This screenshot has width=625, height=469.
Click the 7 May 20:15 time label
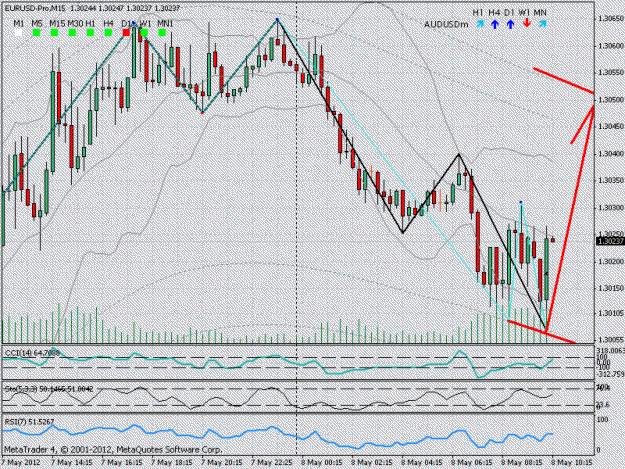pos(222,463)
